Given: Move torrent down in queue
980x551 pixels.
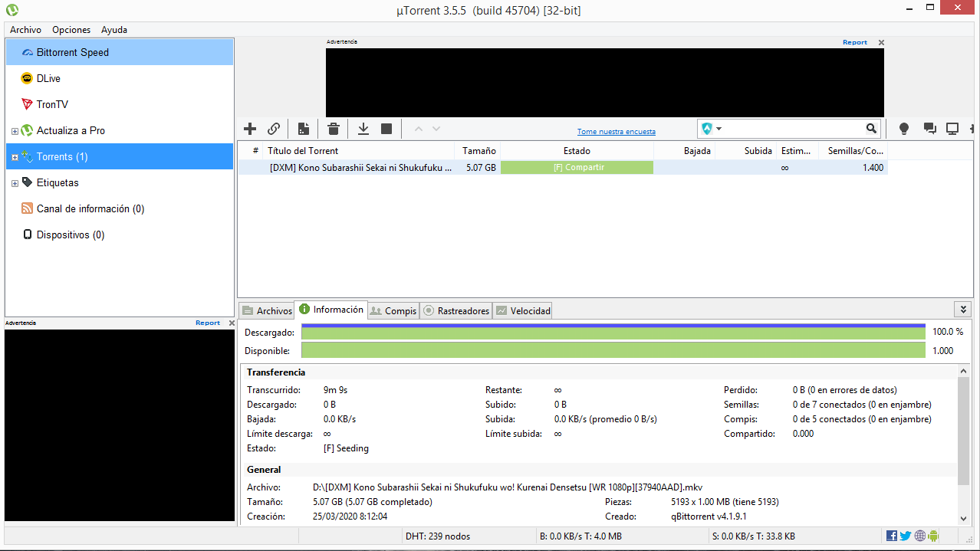Looking at the screenshot, I should coord(436,129).
